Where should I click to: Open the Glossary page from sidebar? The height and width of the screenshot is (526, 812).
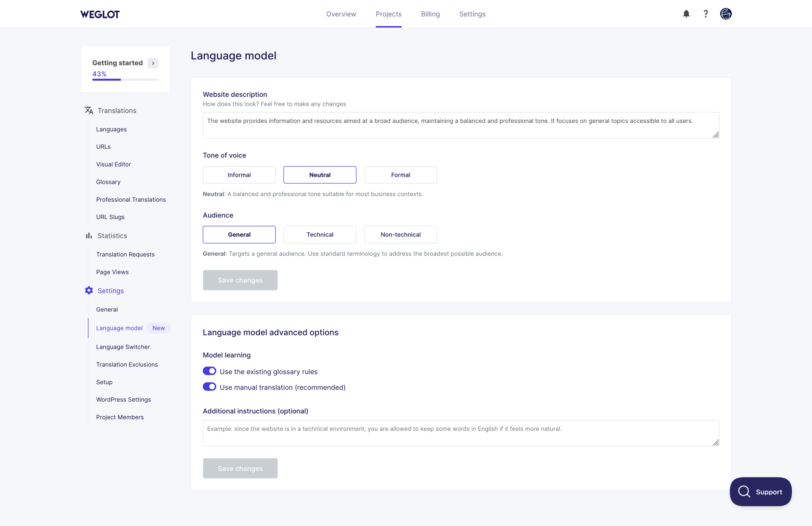point(108,182)
